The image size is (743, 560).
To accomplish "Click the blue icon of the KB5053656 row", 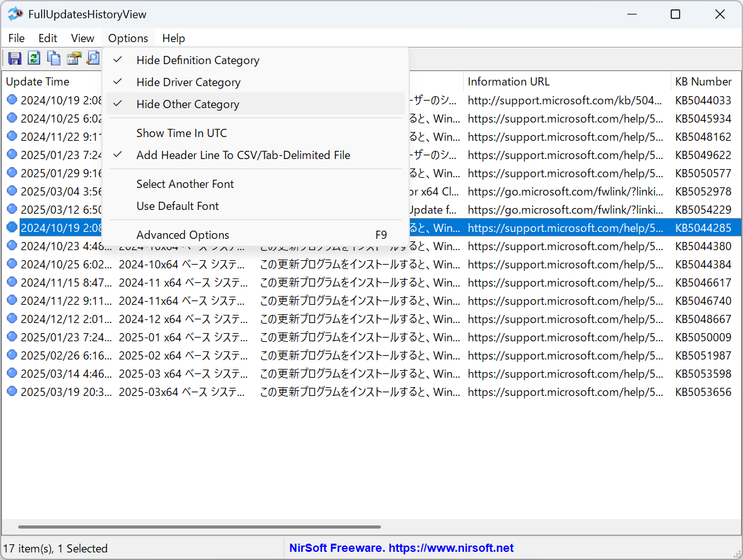I will click(12, 392).
